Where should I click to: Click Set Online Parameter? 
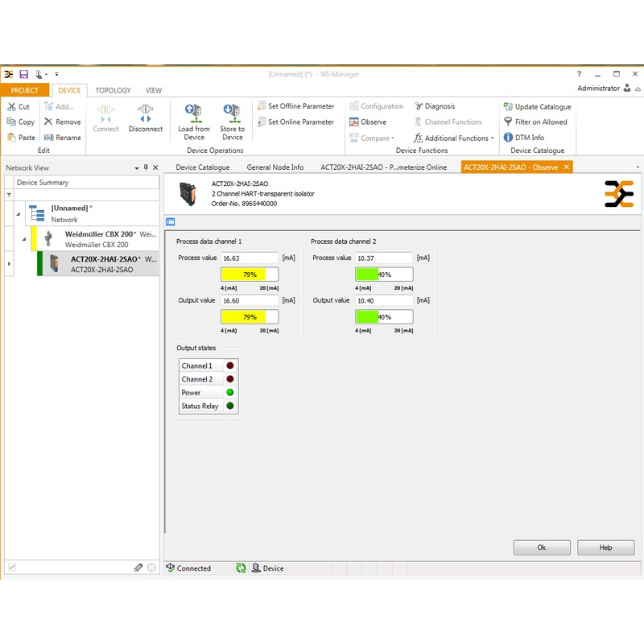coord(295,122)
